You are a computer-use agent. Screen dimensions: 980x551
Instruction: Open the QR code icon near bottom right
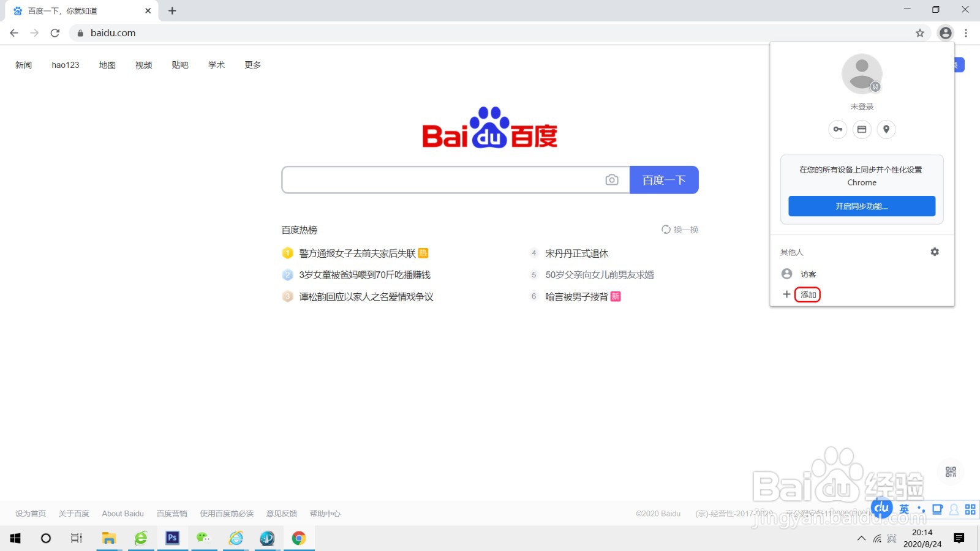tap(950, 471)
